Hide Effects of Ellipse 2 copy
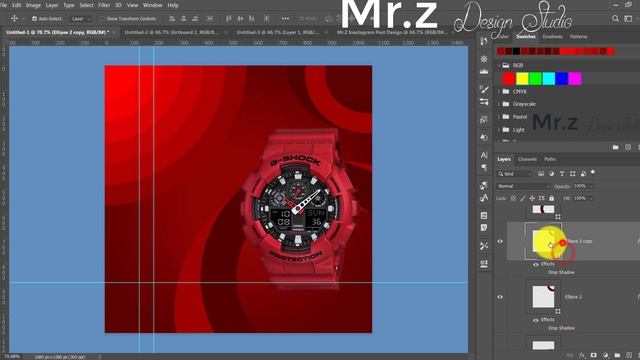The image size is (640, 360). (536, 264)
